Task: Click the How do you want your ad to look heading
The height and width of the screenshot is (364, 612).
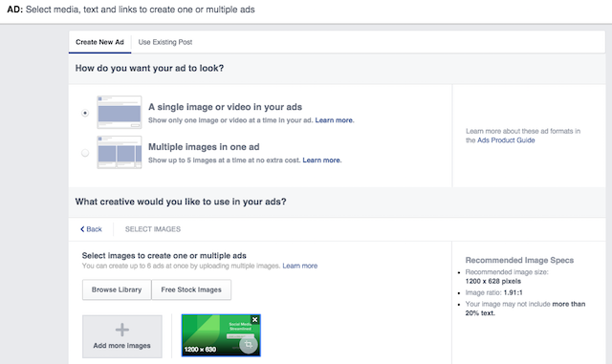Action: (149, 68)
